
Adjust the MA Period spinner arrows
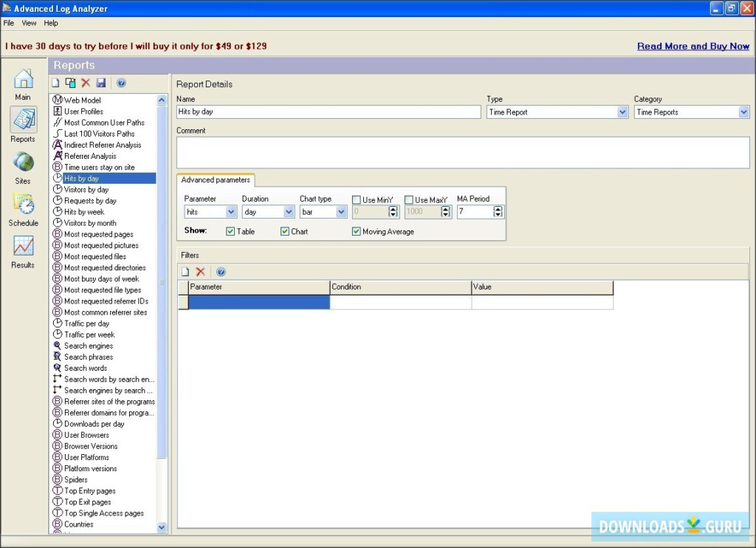(498, 211)
